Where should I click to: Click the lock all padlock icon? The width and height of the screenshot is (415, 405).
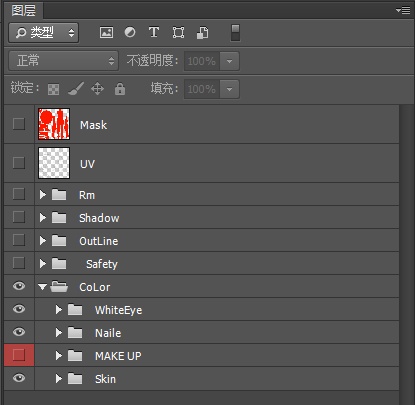pos(120,89)
